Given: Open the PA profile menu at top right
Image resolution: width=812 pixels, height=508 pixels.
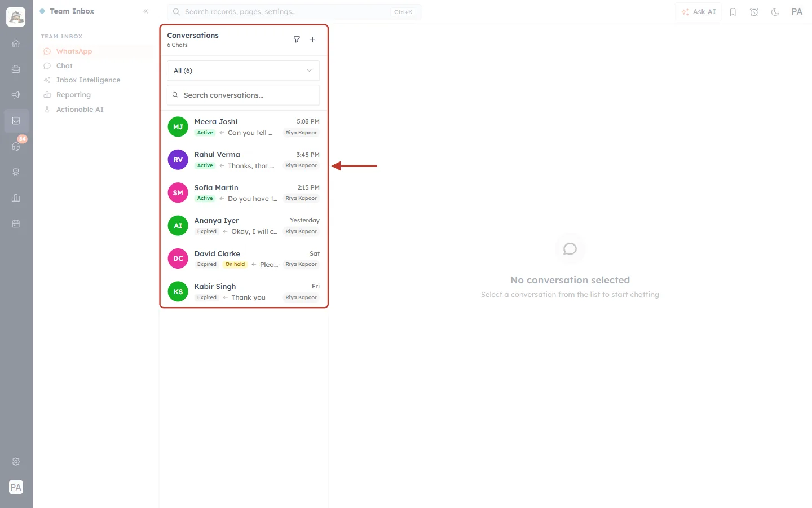Looking at the screenshot, I should pos(797,12).
